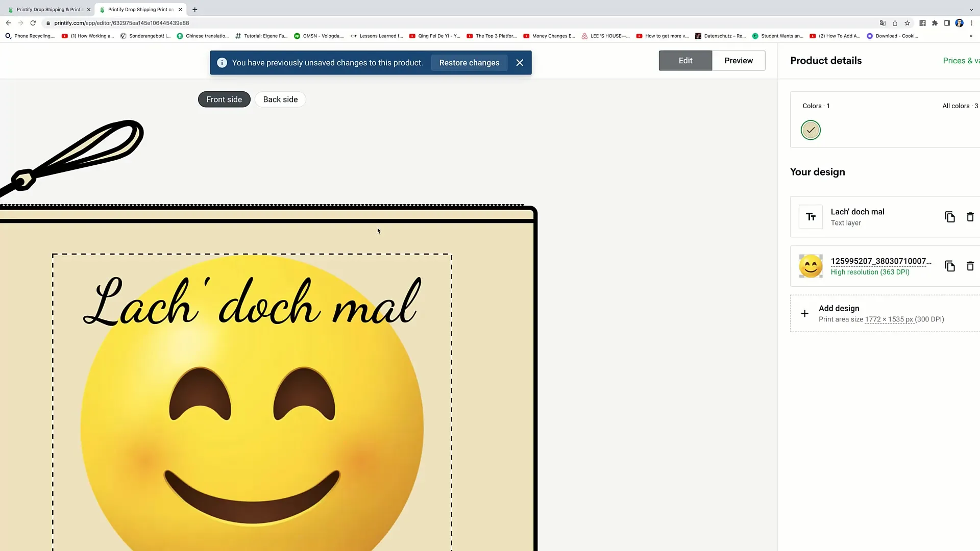Open Google Translate icon in address bar

pos(883,23)
